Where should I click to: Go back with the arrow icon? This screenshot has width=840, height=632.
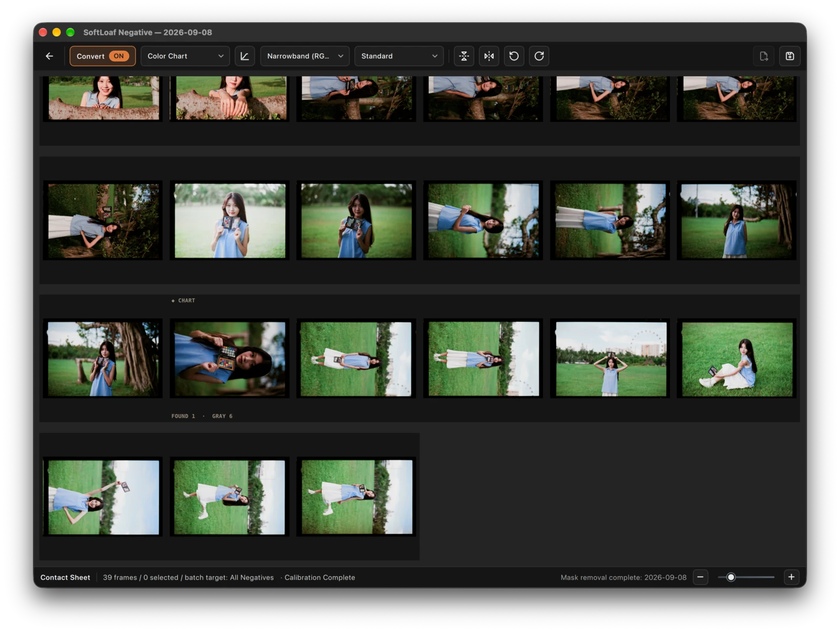[49, 56]
